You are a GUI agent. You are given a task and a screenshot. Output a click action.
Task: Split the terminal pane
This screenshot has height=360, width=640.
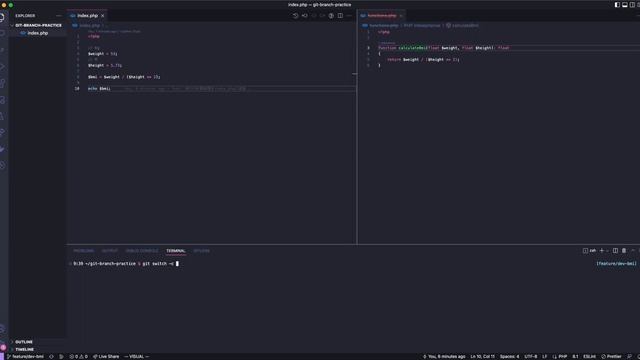click(x=615, y=251)
